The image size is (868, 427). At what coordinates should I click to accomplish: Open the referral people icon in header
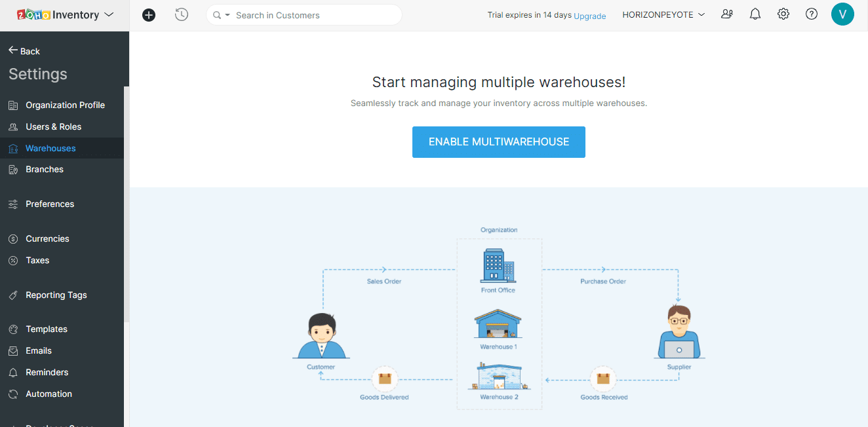727,14
